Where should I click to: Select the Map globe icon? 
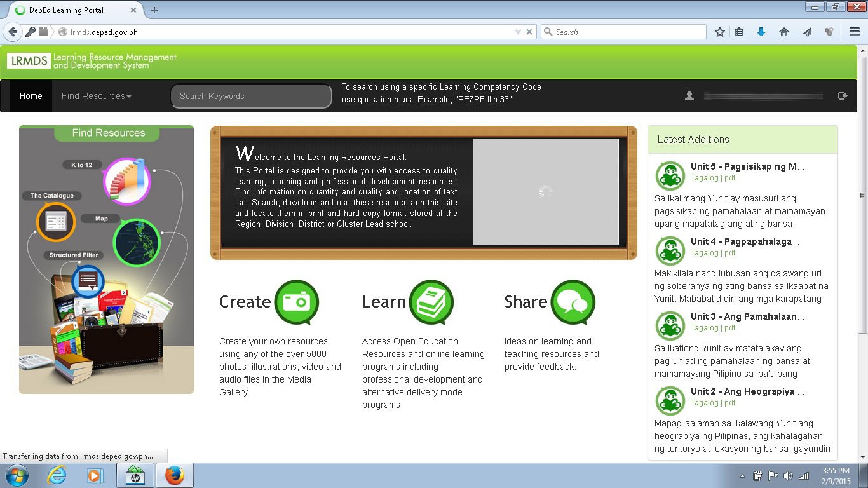pos(137,243)
